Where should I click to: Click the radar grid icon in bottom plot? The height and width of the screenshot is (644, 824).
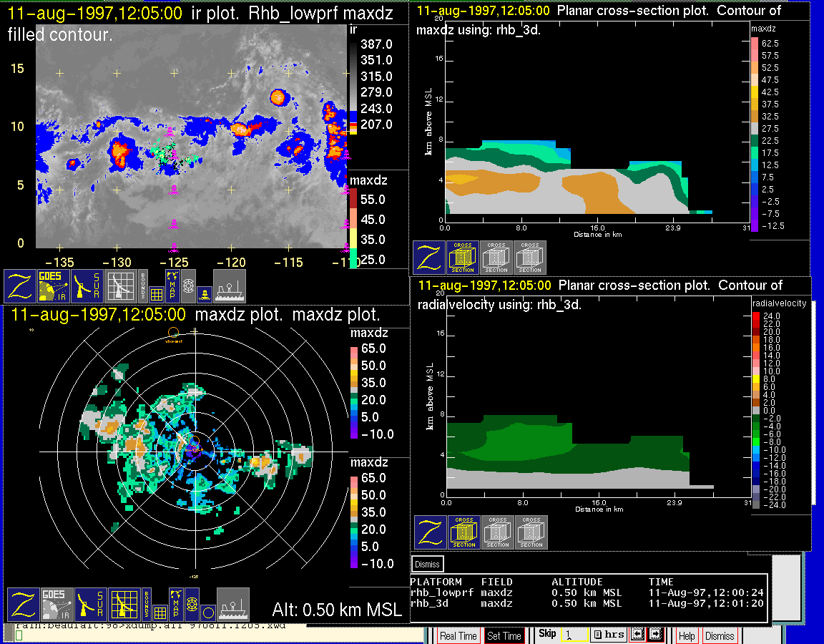[x=124, y=605]
